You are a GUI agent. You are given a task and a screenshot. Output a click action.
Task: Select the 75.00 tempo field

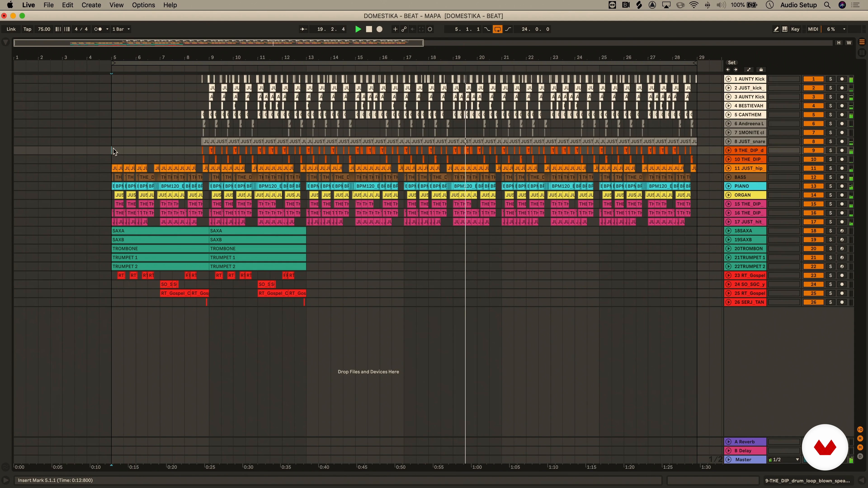point(44,29)
